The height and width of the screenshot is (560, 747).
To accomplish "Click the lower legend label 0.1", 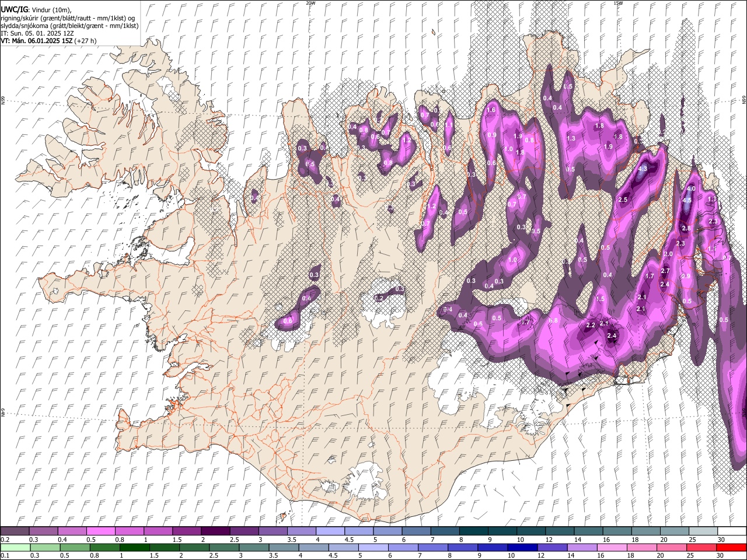I will pos(5,556).
